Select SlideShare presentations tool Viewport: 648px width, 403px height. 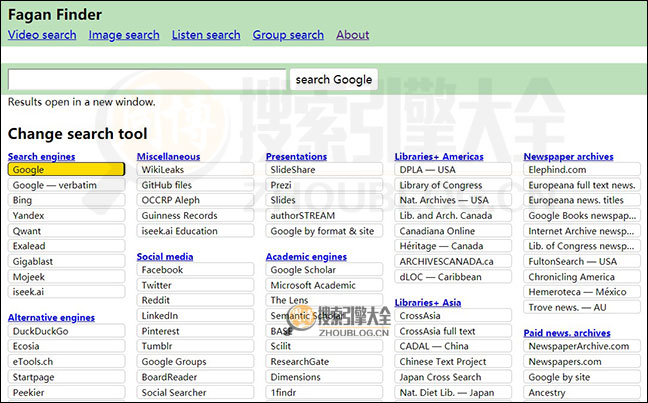coord(324,169)
